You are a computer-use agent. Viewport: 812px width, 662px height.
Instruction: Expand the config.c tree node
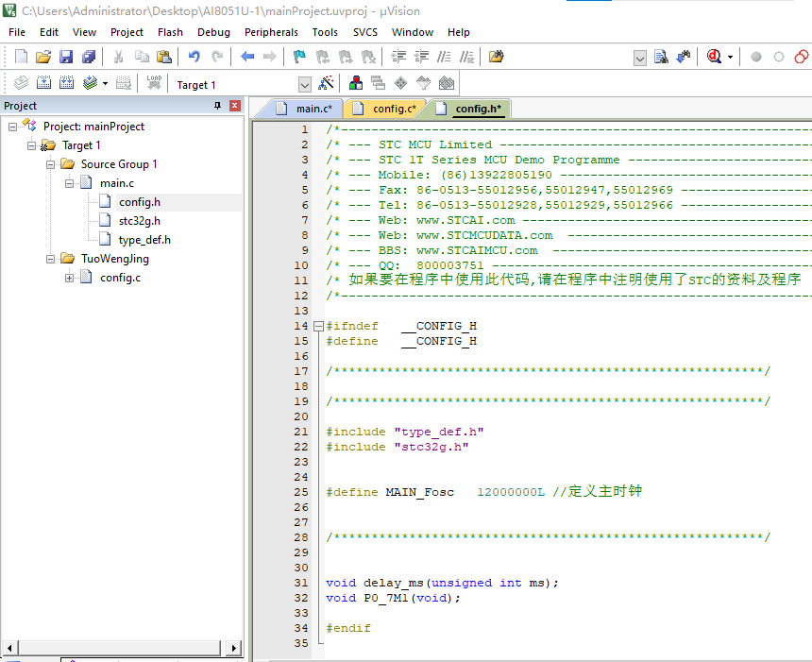[69, 278]
